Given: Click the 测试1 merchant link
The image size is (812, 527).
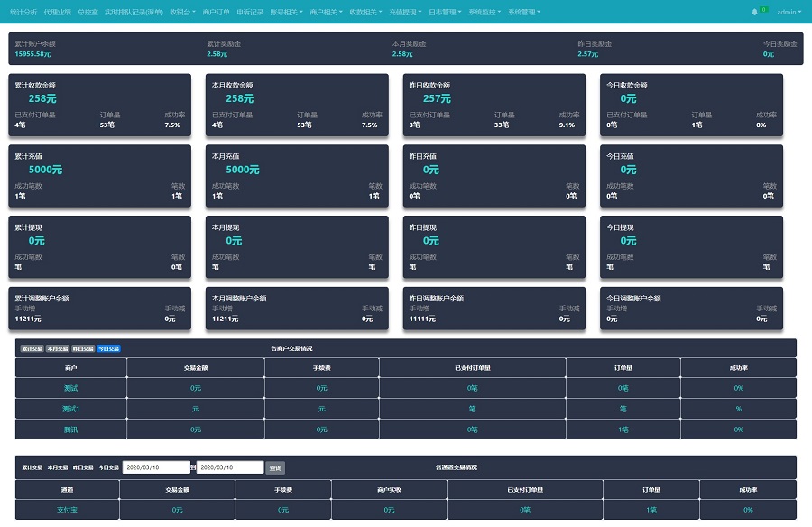Looking at the screenshot, I should coord(71,409).
